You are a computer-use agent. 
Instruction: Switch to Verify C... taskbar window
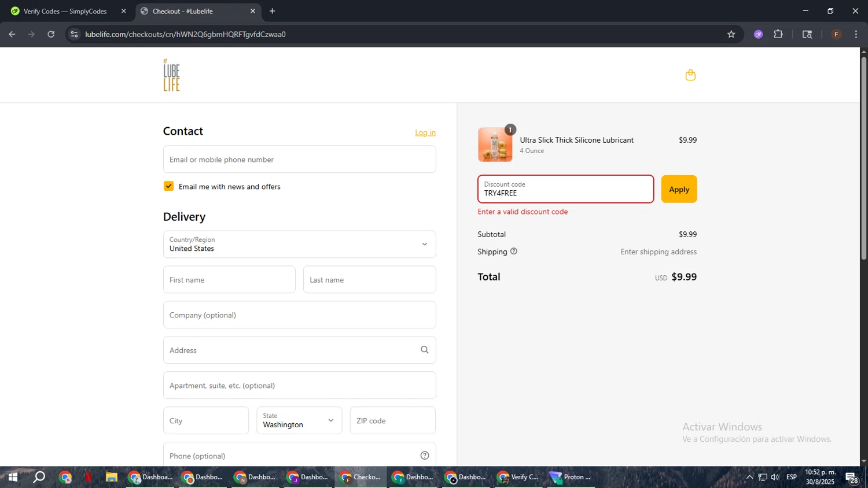519,477
